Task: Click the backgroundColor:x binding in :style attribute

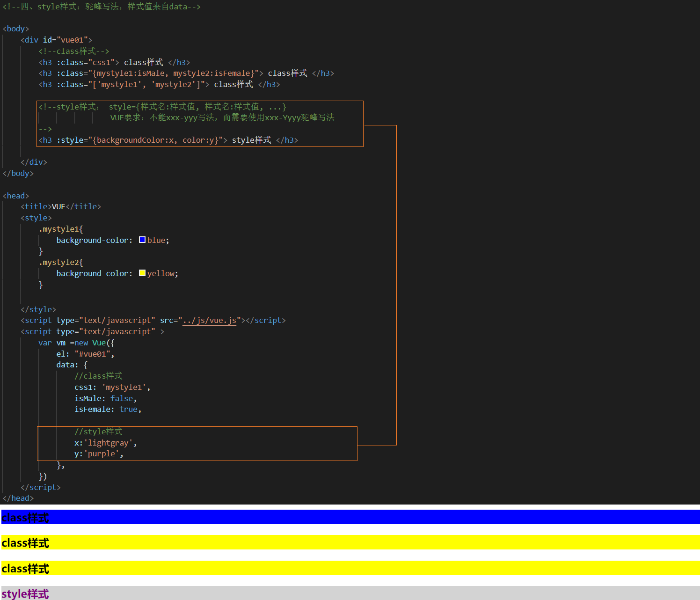Action: tap(135, 140)
